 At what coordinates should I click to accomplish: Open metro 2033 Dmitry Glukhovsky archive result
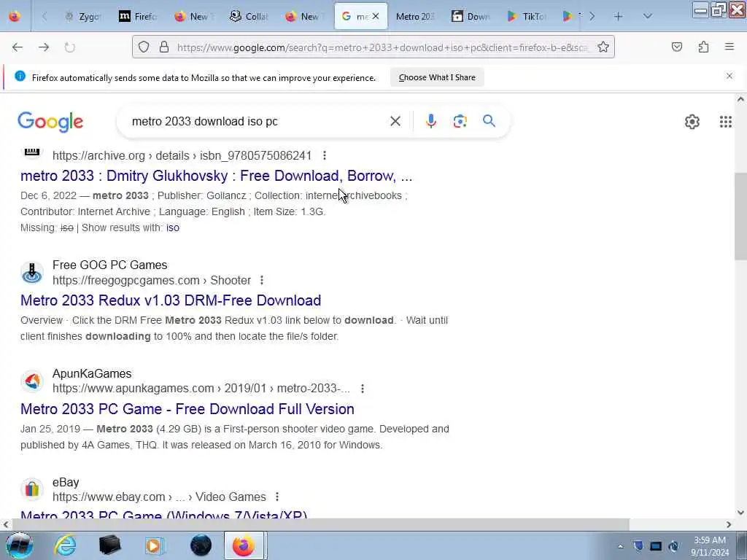(x=216, y=176)
